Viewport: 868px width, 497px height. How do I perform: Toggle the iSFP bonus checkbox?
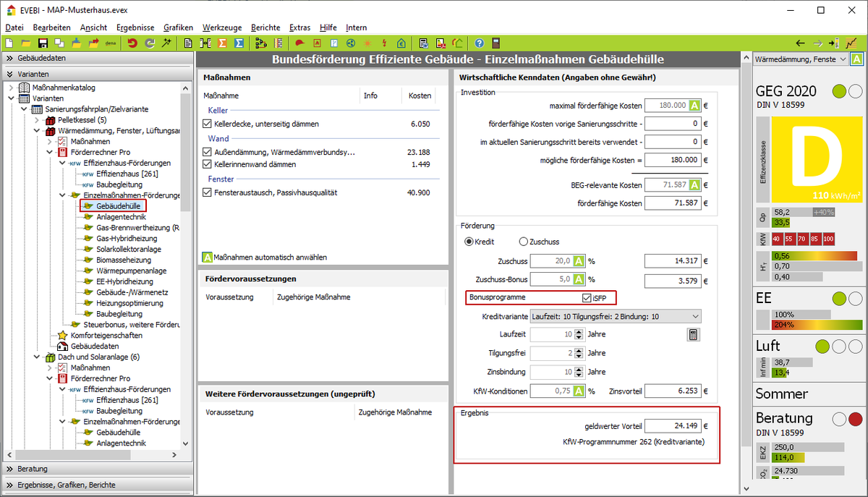click(x=587, y=297)
